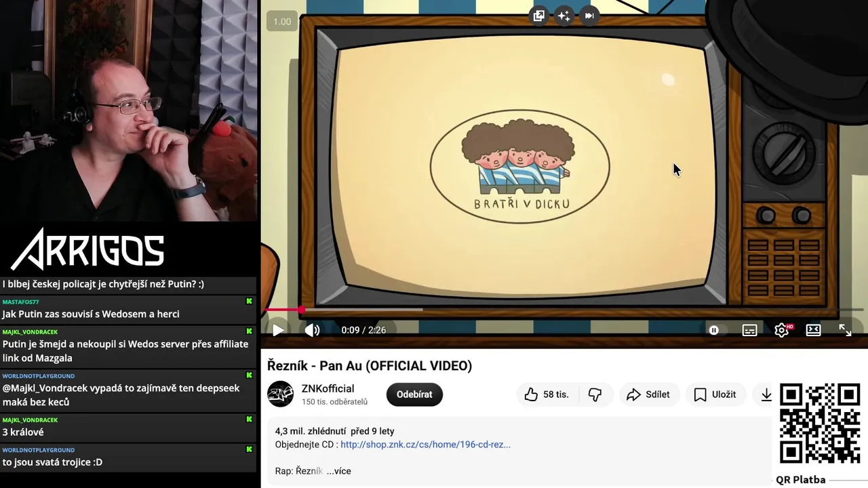Open the shop.znk.cz CD link
Image resolution: width=868 pixels, height=488 pixels.
point(425,445)
